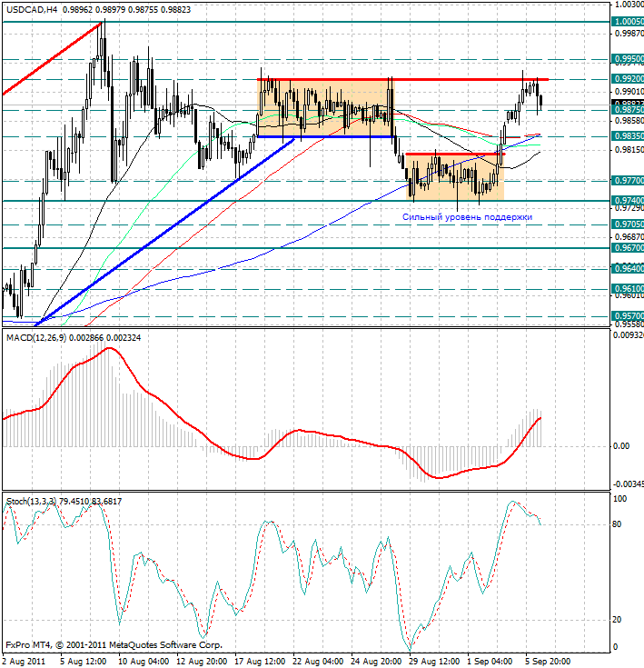Select the blue support line at 0.9835
644x668 pixels.
coord(325,136)
